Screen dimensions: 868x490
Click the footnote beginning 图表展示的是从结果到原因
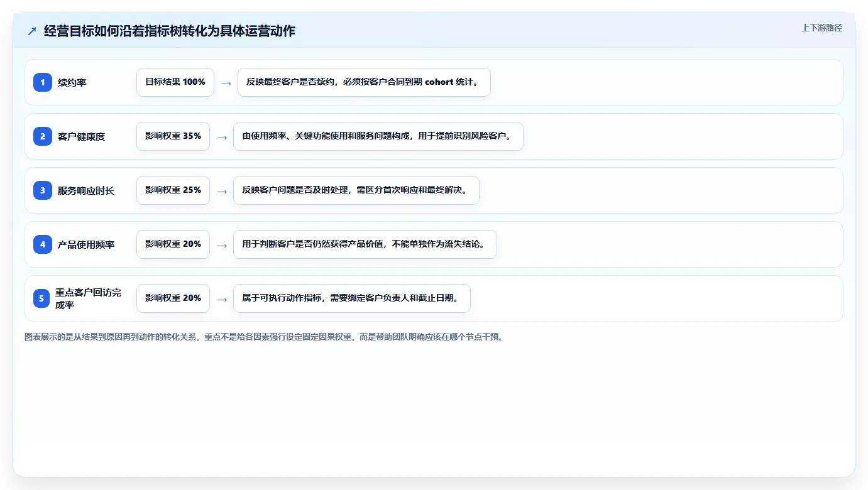pos(263,337)
